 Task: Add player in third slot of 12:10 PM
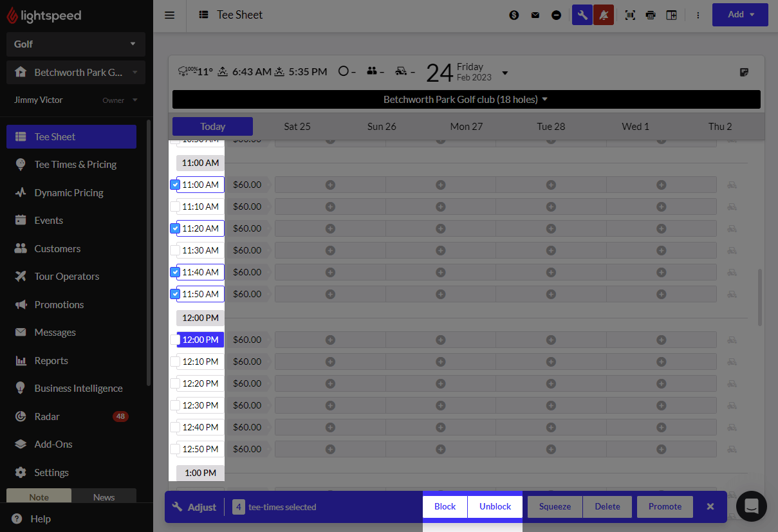(x=551, y=362)
